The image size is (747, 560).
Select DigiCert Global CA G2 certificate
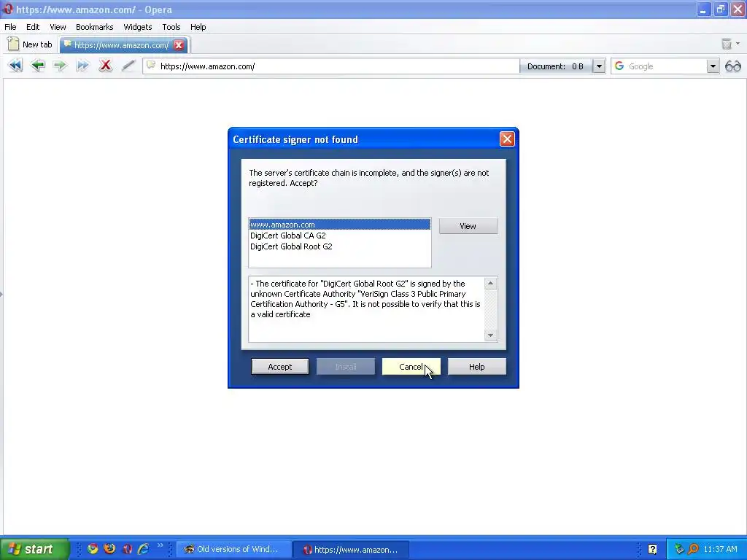coord(339,236)
